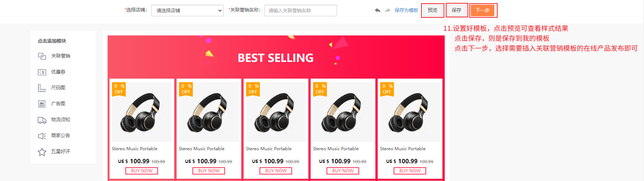Screen dimensions: 644x181
Task: Choose the 尺码图 size chart icon
Action: [x=42, y=88]
